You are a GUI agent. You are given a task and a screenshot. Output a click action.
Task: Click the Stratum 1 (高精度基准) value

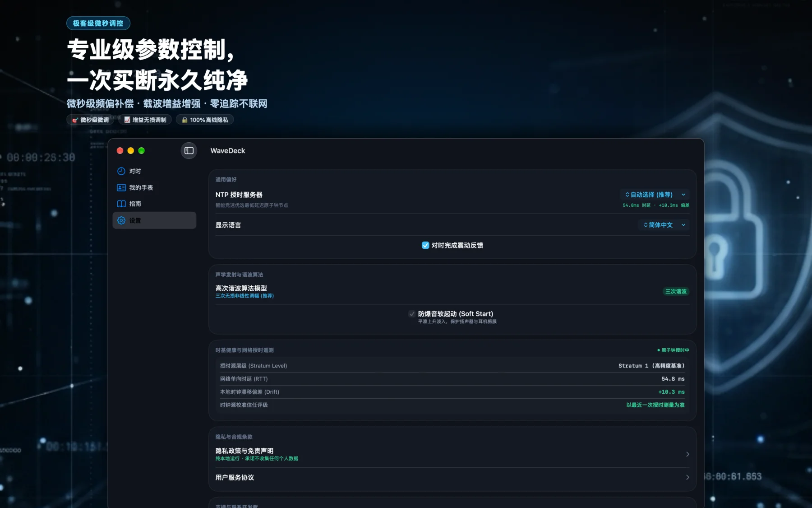(651, 366)
